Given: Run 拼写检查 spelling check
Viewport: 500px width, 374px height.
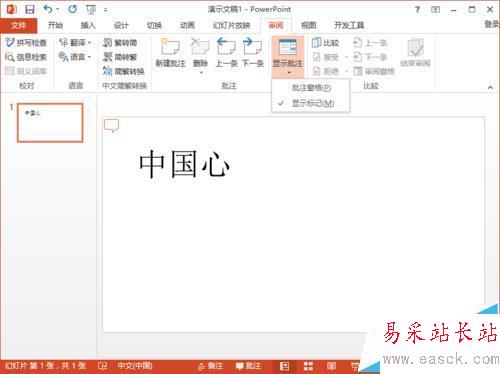Looking at the screenshot, I should 26,43.
